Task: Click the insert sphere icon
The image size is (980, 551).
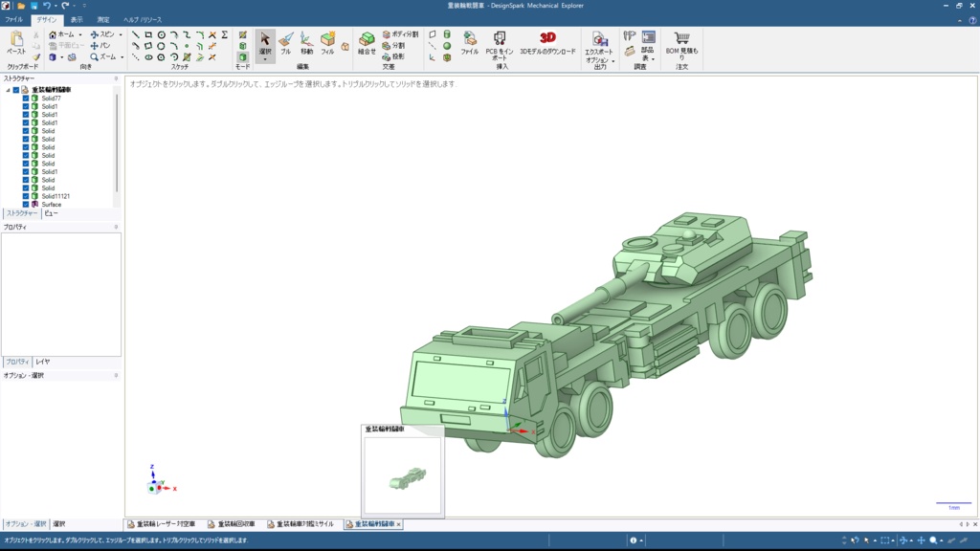Action: (x=447, y=46)
